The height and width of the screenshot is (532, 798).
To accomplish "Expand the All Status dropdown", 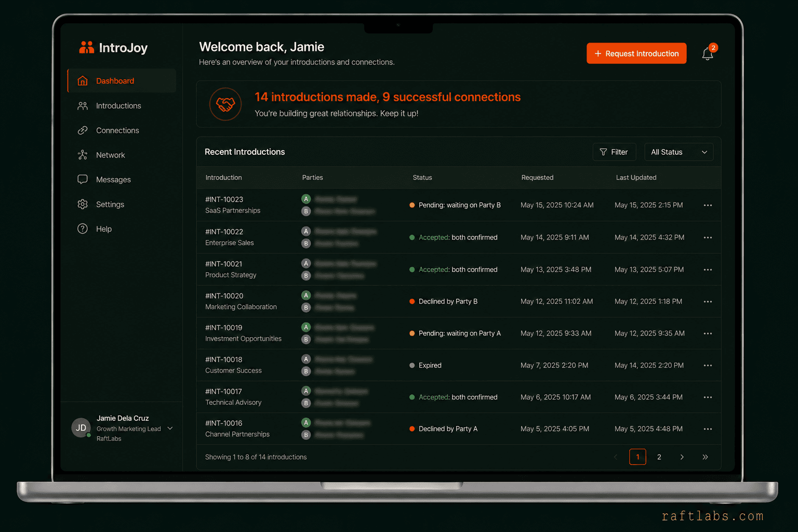I will (x=679, y=152).
